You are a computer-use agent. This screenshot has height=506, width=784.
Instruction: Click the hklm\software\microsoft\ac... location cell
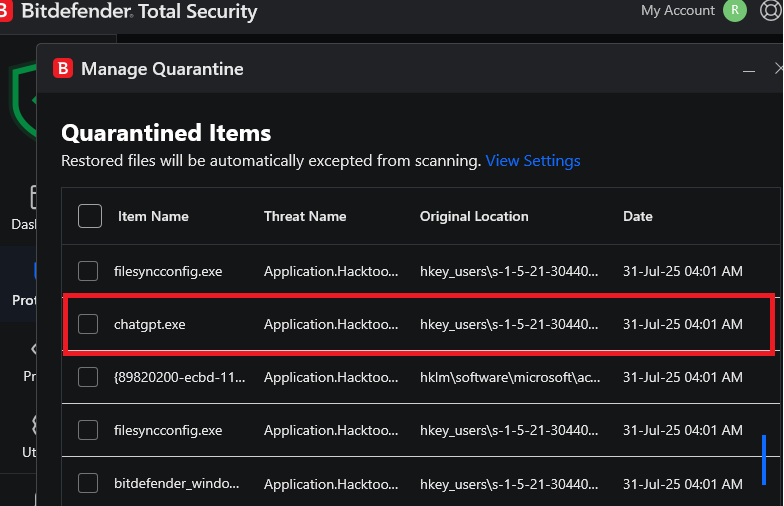(510, 378)
